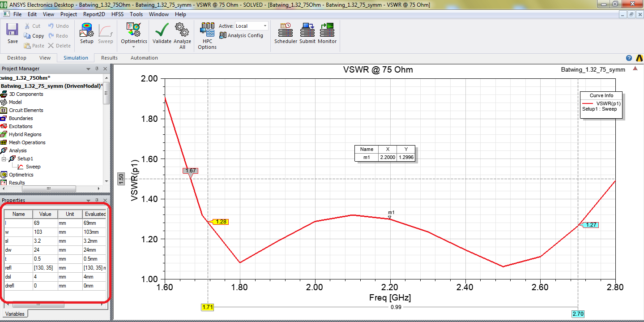Open the Project menu

[69, 14]
